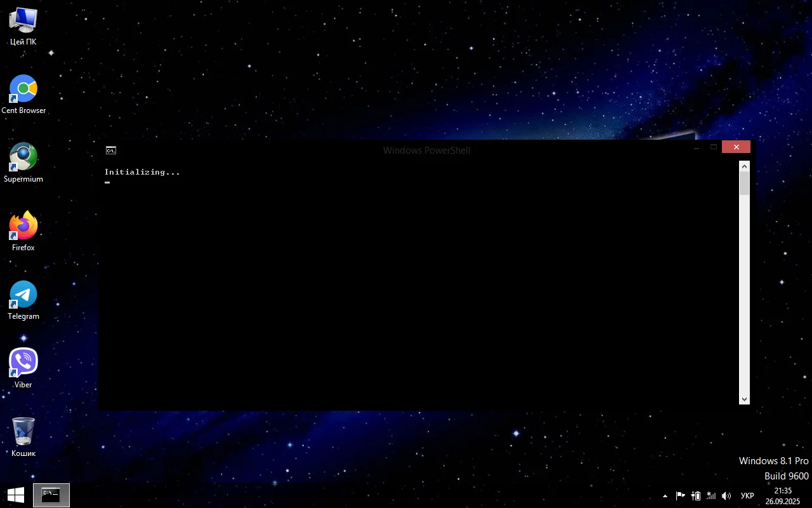Viewport: 812px width, 508px height.
Task: Open the clock and date flyout
Action: pos(783,496)
